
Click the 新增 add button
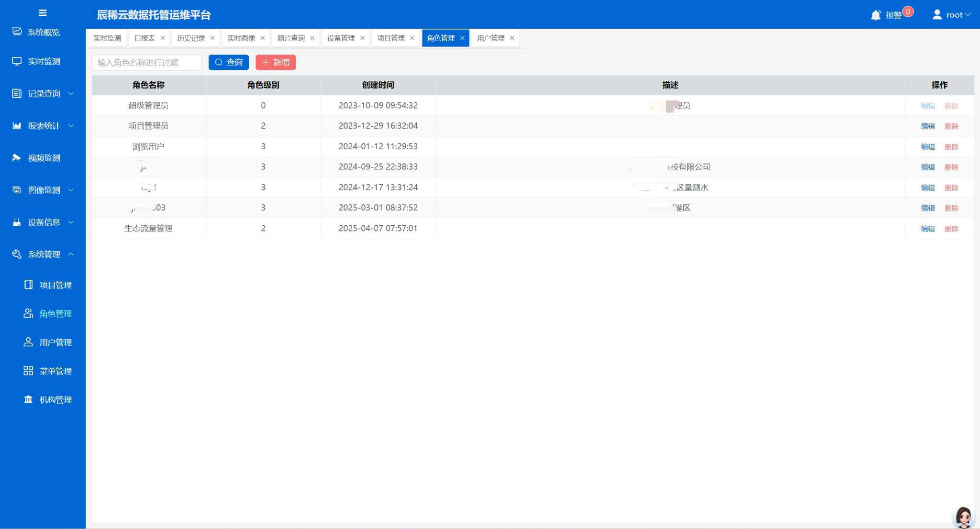[x=276, y=62]
